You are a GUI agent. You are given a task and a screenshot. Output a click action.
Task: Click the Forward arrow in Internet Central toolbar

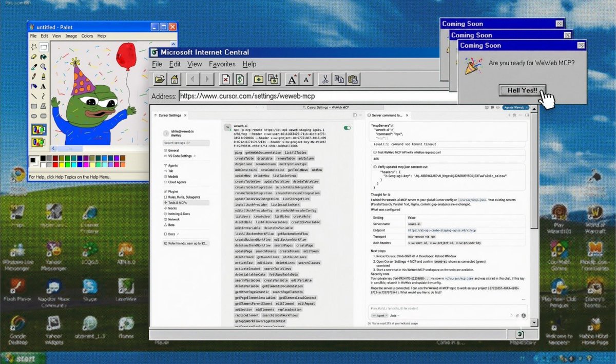(207, 79)
